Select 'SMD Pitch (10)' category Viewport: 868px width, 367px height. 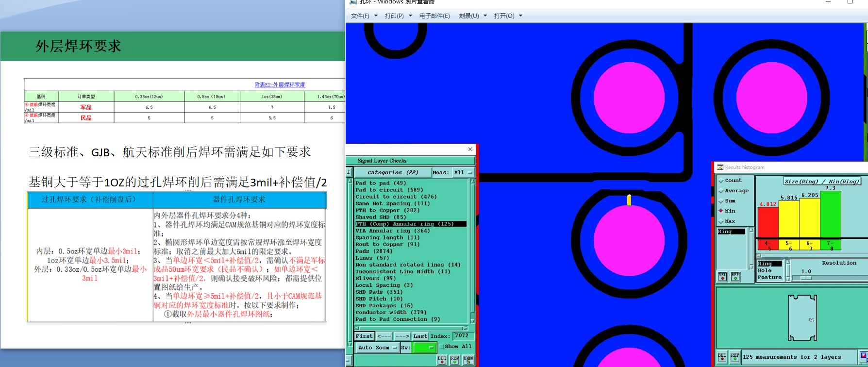[379, 299]
